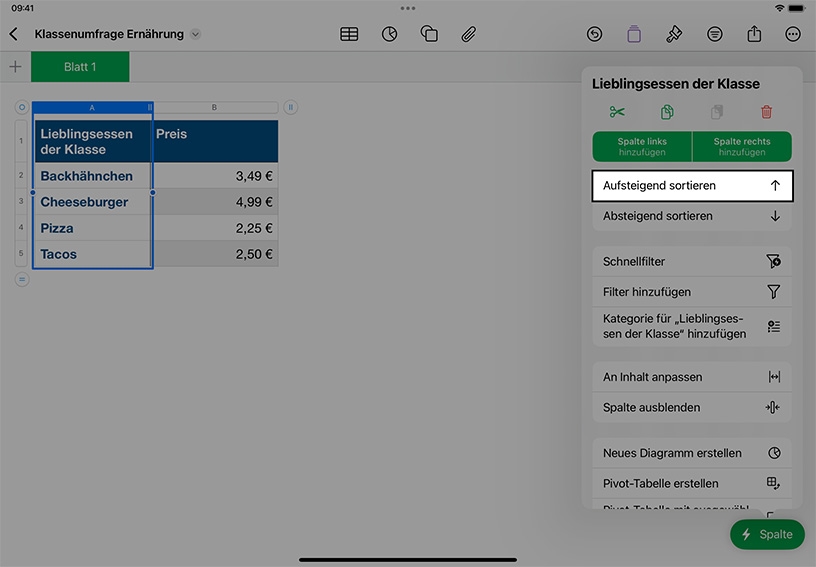This screenshot has height=567, width=816.
Task: Select Schnellfilter menu entry
Action: click(x=692, y=261)
